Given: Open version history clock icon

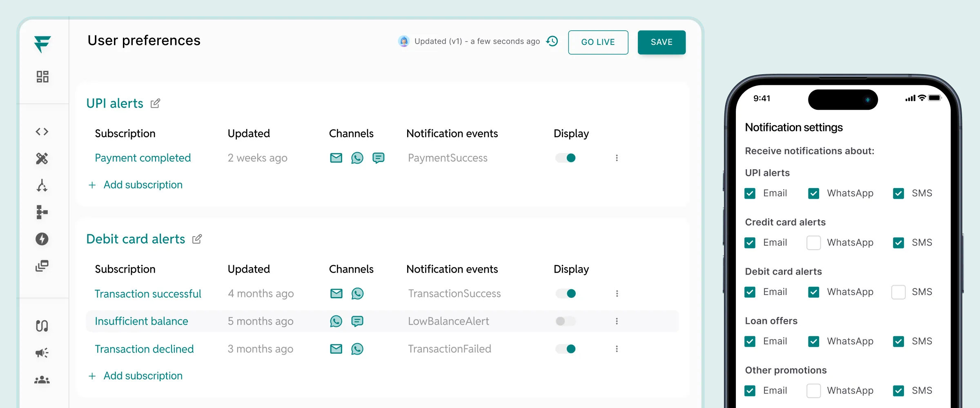Looking at the screenshot, I should pyautogui.click(x=552, y=41).
